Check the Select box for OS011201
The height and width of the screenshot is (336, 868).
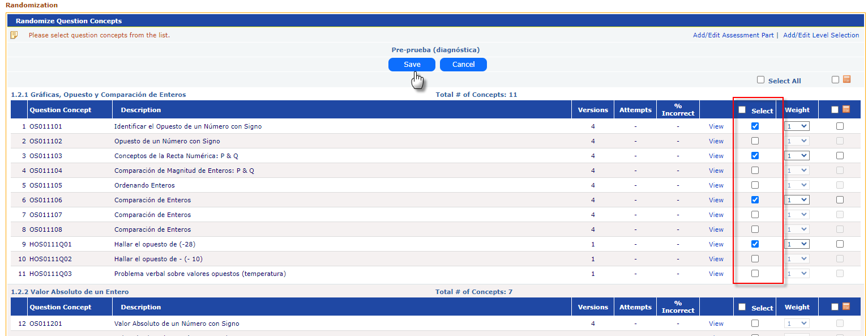755,324
